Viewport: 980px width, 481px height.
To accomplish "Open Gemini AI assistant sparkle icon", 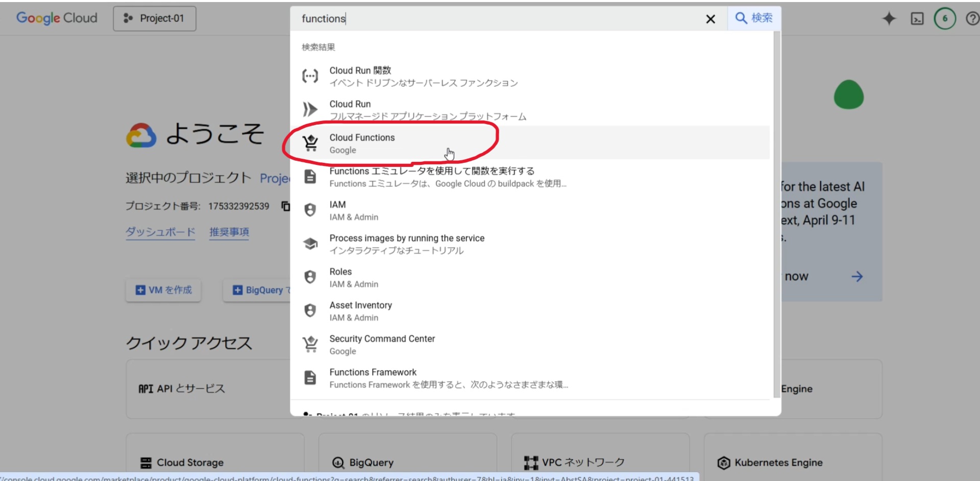I will point(888,18).
